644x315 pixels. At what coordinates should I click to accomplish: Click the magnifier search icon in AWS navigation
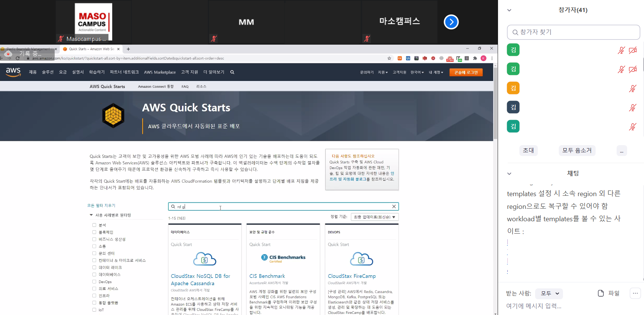tap(232, 72)
